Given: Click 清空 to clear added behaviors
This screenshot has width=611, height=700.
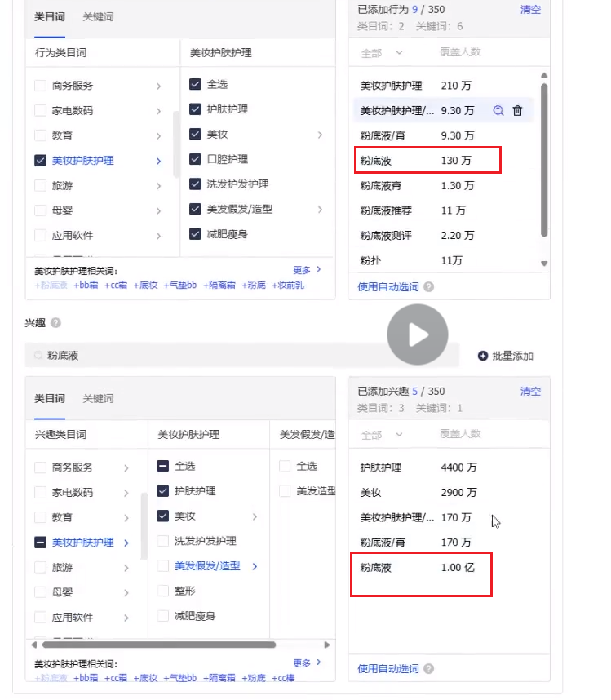Looking at the screenshot, I should click(530, 10).
